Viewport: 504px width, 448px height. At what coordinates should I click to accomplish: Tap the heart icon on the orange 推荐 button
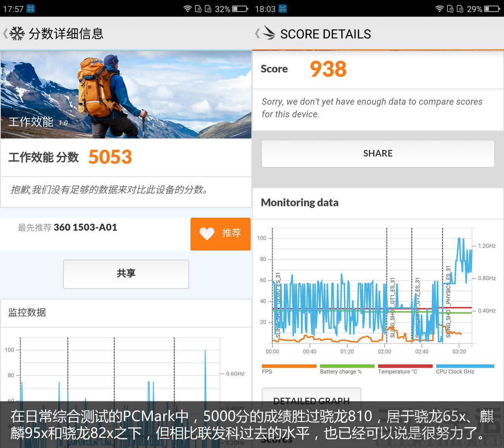click(x=207, y=233)
